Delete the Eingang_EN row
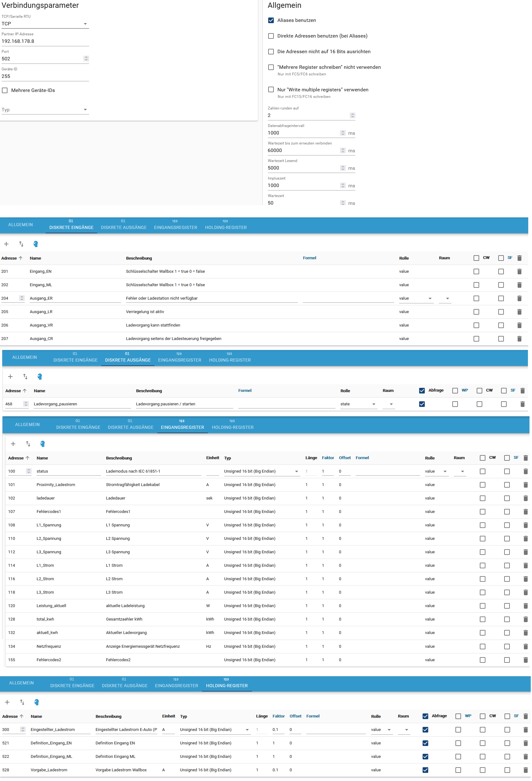The width and height of the screenshot is (532, 781). coord(519,271)
